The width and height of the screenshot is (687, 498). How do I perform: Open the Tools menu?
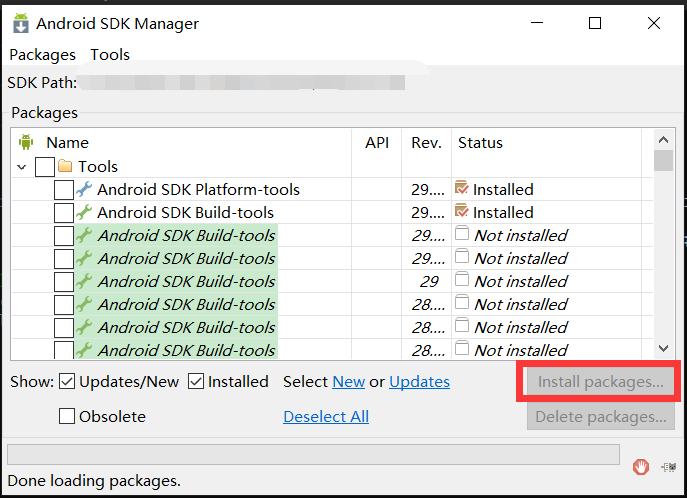(x=110, y=55)
